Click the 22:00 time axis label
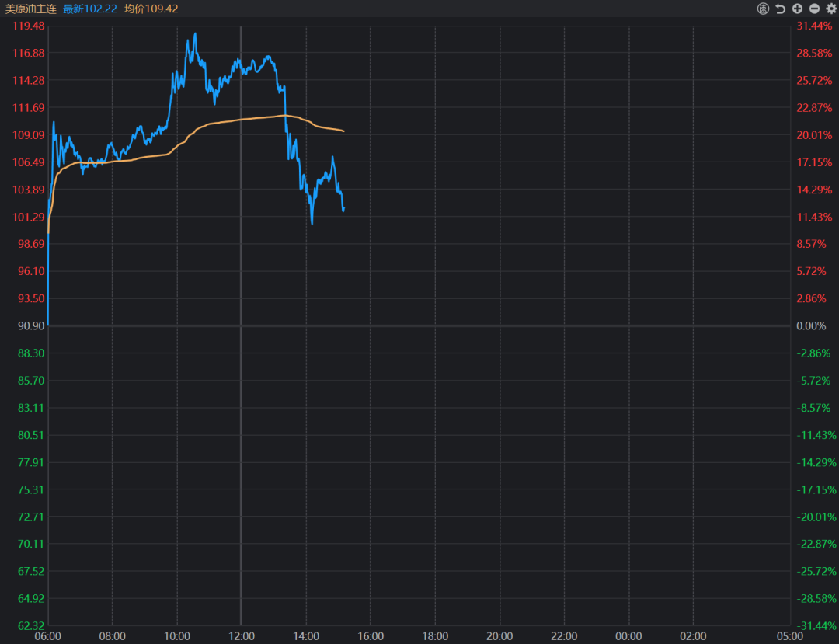Image resolution: width=839 pixels, height=644 pixels. point(564,636)
